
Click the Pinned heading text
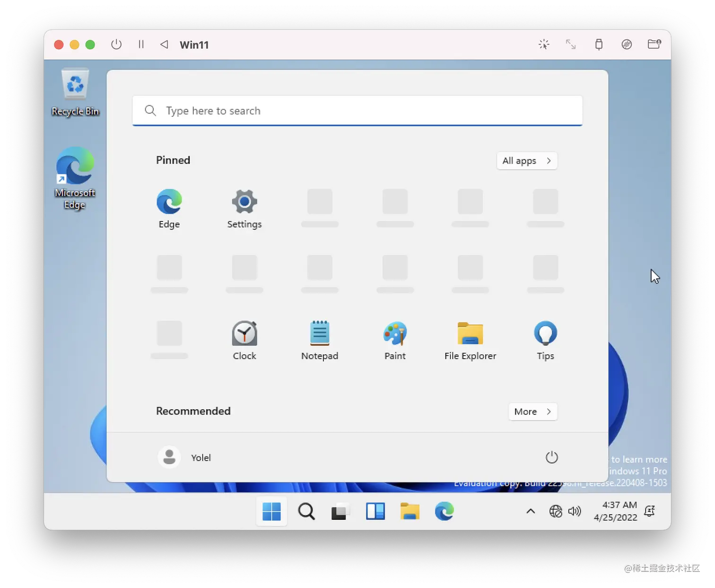pos(173,160)
